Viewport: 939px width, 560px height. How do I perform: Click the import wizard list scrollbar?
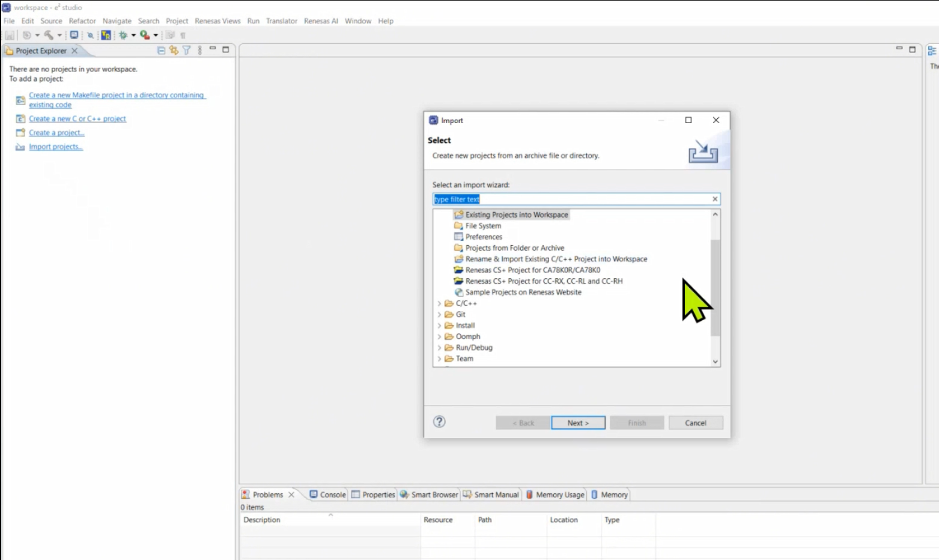(715, 288)
